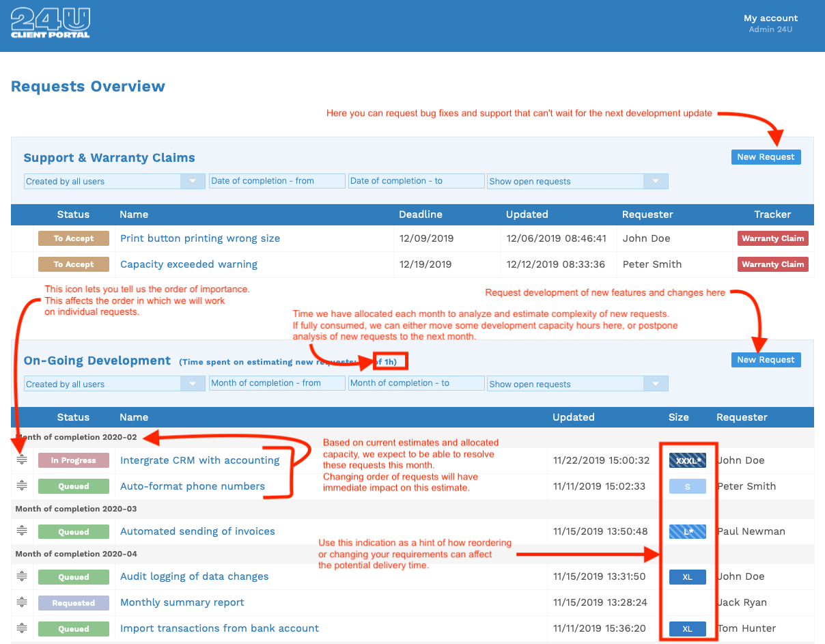825x644 pixels.
Task: Click the S size badge
Action: [x=687, y=486]
